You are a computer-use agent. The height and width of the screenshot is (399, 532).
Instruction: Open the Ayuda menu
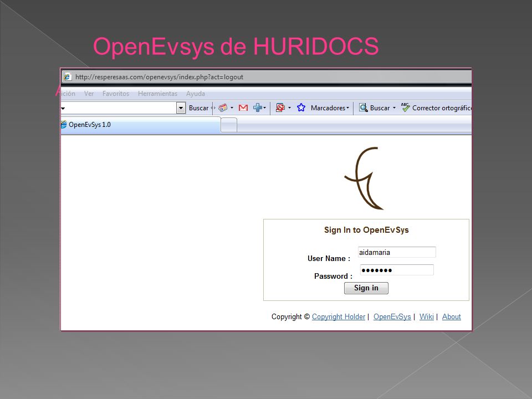tap(196, 94)
